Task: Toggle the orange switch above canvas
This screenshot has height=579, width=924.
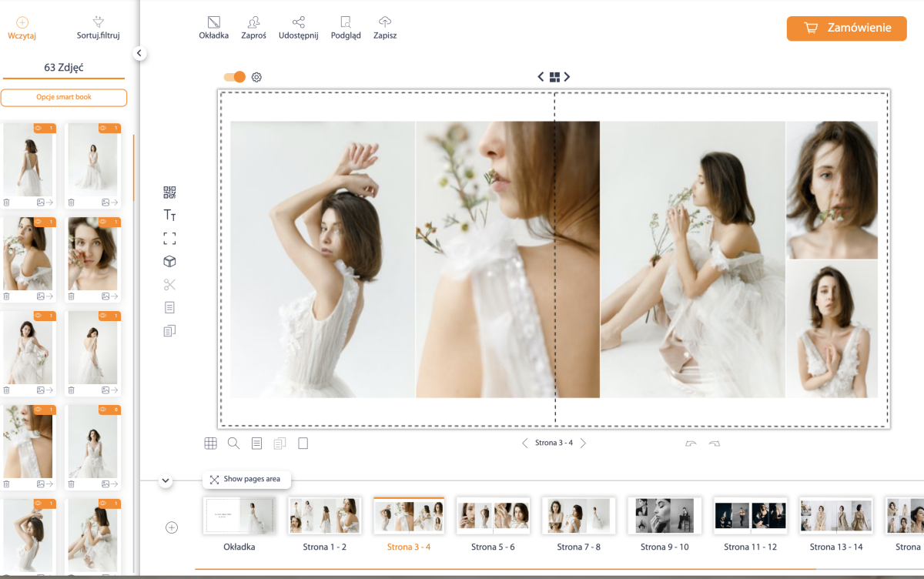Action: 234,77
